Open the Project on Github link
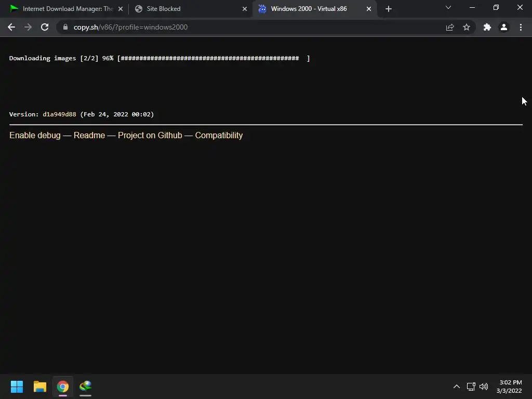 [x=150, y=136]
